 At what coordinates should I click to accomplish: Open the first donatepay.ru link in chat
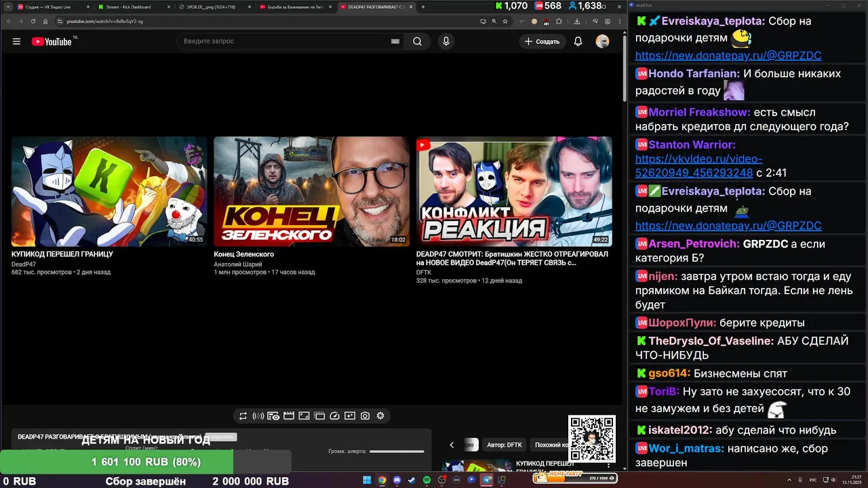point(728,56)
